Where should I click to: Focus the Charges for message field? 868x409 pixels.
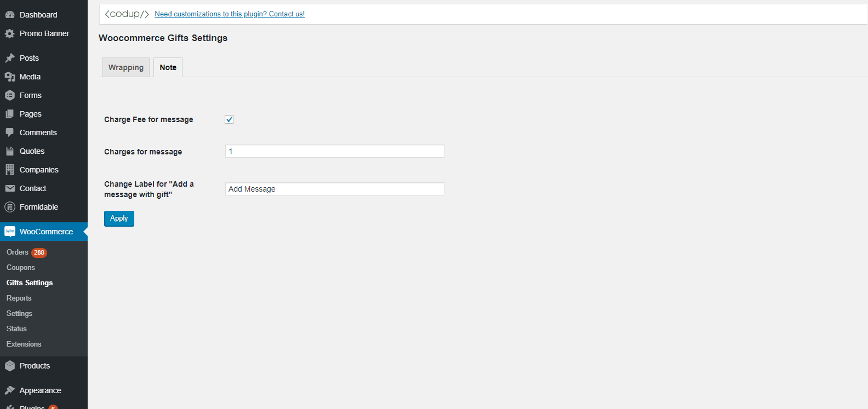(x=335, y=151)
